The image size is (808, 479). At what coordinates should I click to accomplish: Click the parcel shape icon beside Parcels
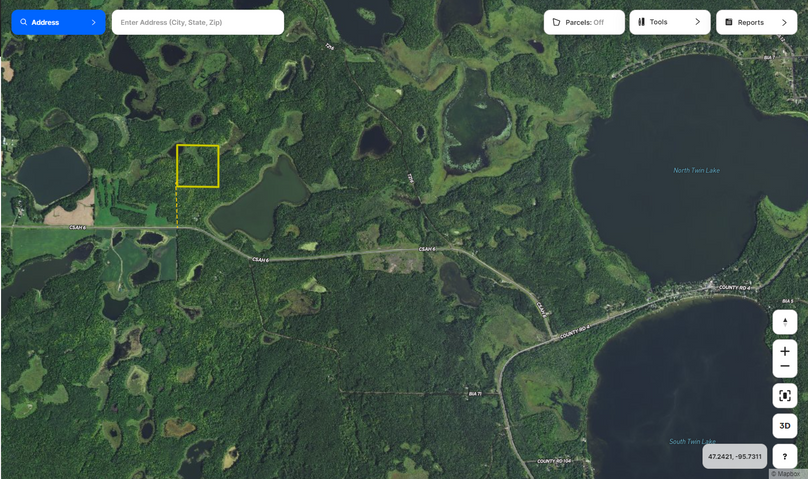tap(556, 22)
